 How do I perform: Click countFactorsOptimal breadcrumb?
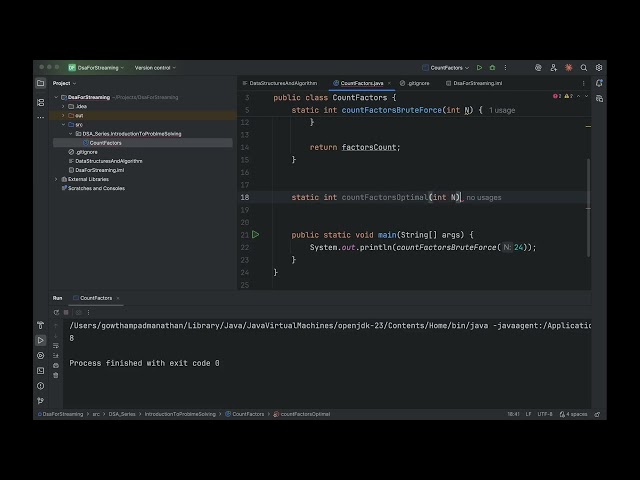[x=302, y=414]
